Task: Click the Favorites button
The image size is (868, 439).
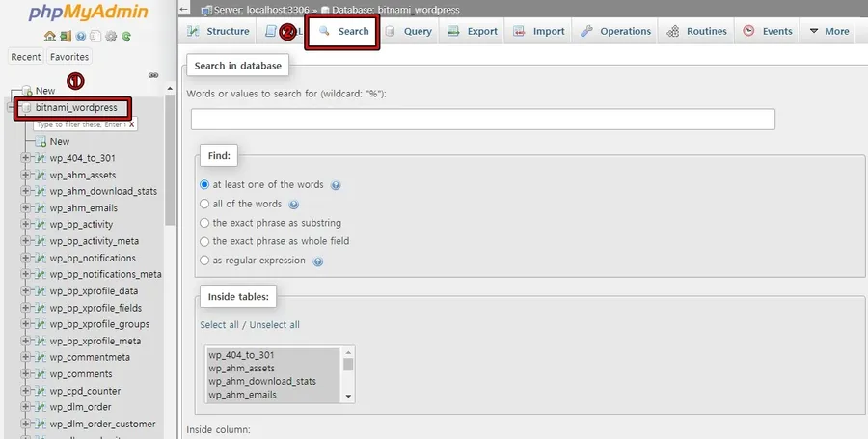Action: pos(69,57)
